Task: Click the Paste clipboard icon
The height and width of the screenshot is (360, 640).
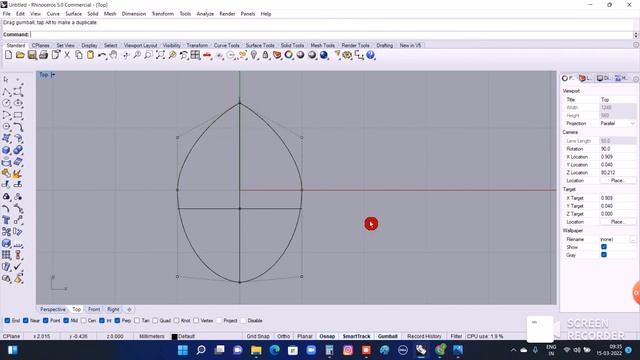Action: (x=90, y=55)
